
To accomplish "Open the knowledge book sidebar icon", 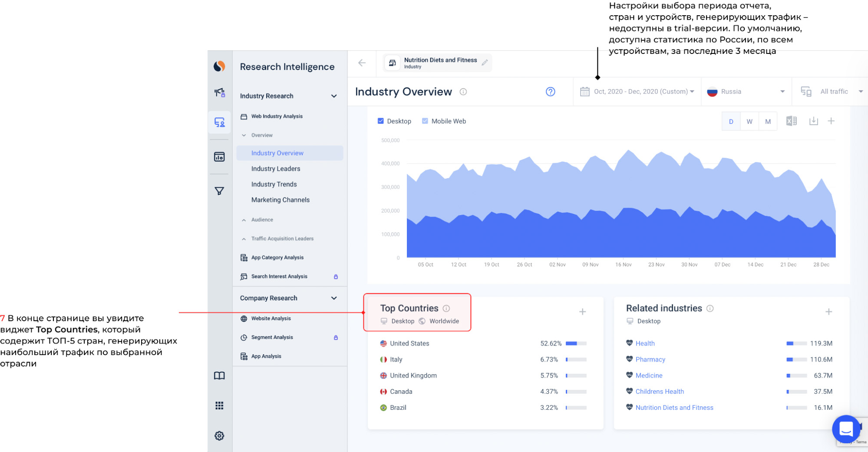I will point(219,376).
